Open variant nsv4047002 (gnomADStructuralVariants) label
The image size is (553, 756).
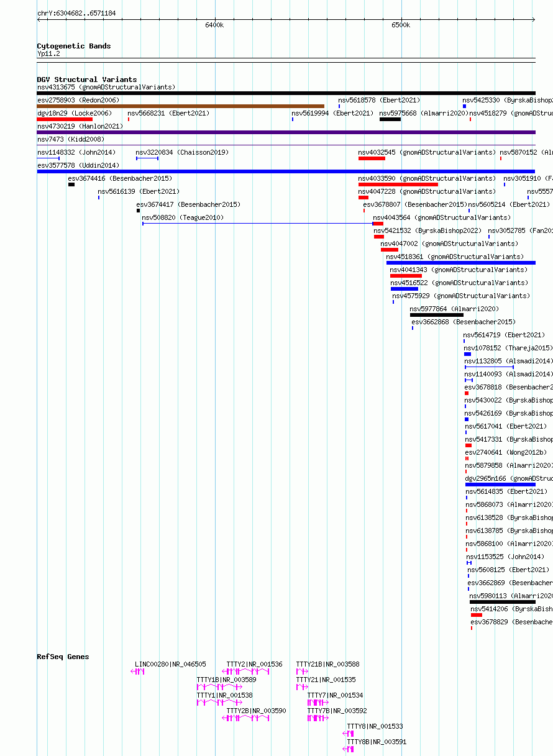point(449,244)
